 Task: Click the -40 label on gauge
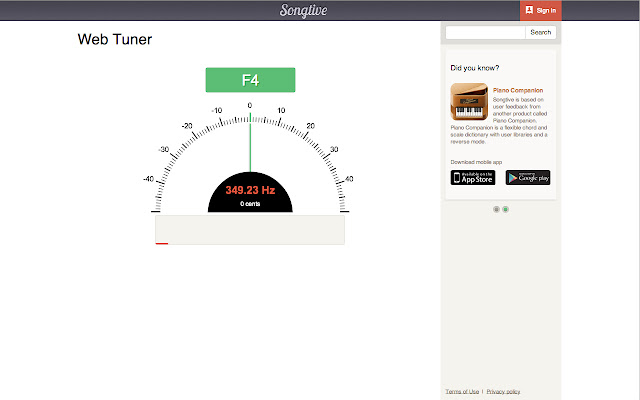(148, 179)
